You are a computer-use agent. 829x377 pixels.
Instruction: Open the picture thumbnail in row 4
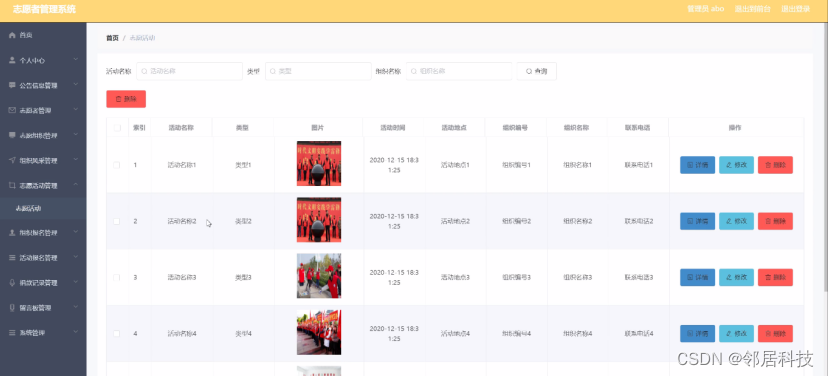click(319, 332)
